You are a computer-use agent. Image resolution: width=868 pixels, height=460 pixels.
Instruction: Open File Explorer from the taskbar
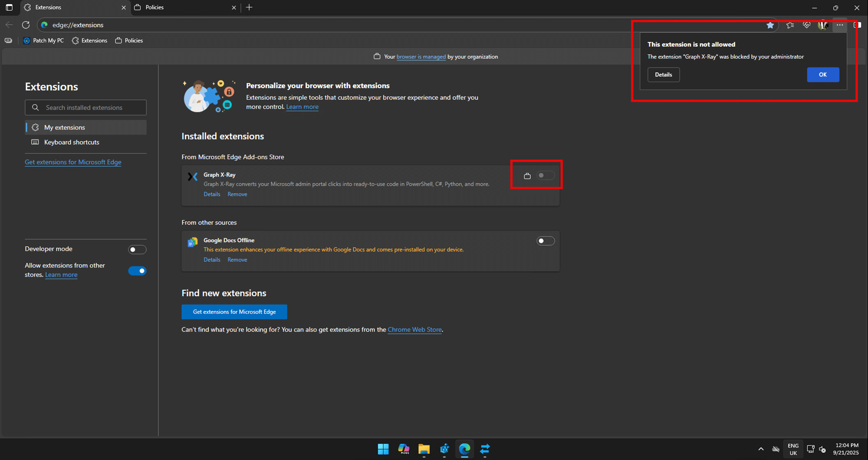pos(424,449)
